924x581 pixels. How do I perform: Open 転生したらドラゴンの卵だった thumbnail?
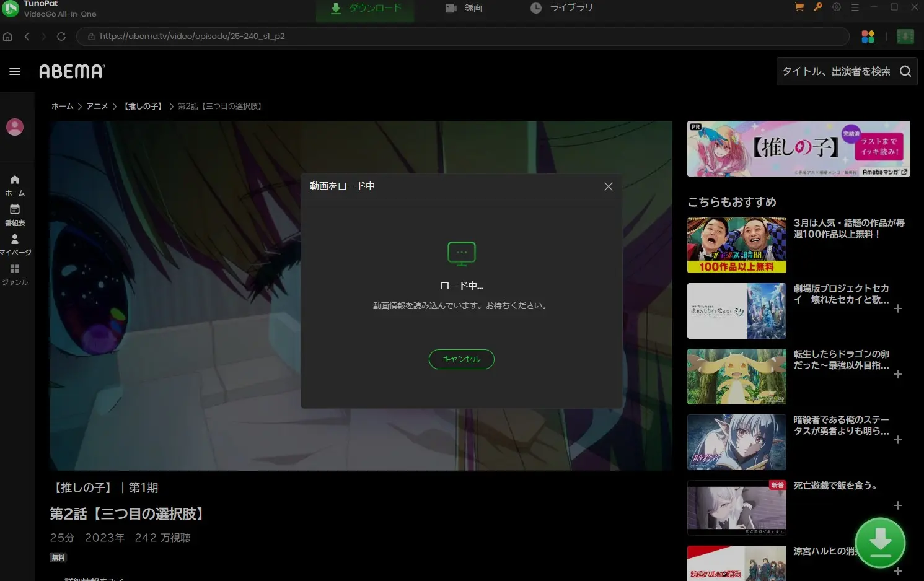737,377
